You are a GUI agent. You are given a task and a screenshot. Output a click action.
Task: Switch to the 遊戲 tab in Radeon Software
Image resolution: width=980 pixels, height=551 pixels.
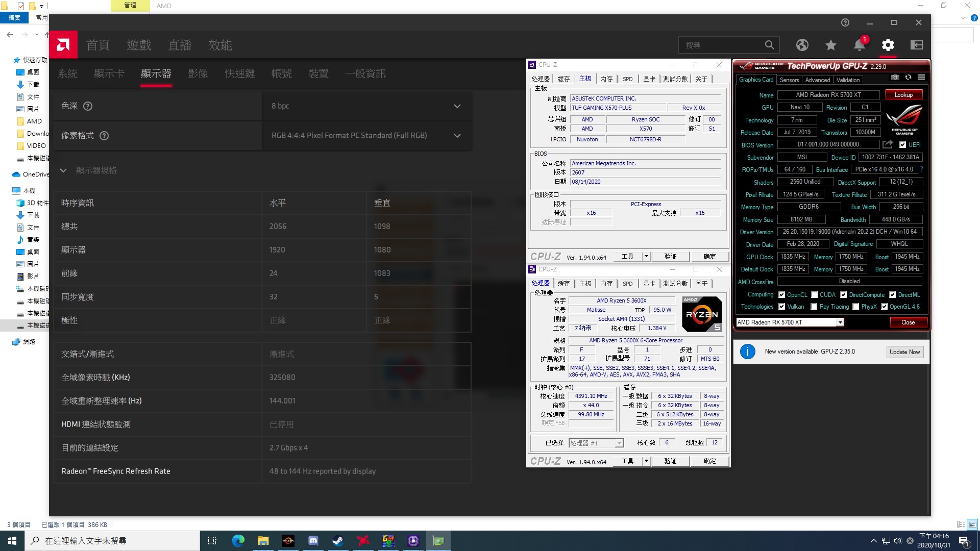(139, 45)
